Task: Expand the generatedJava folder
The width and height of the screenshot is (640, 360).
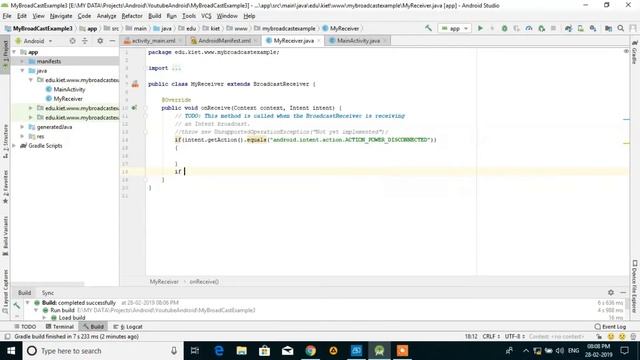Action: 22,127
